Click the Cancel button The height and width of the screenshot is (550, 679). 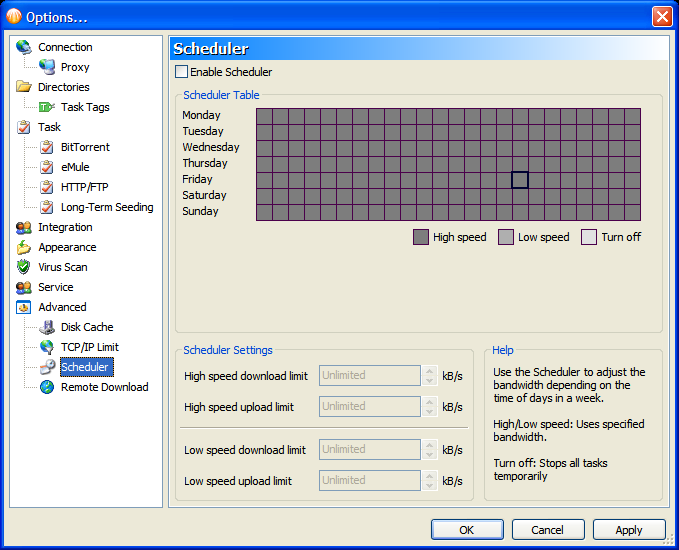pyautogui.click(x=548, y=530)
